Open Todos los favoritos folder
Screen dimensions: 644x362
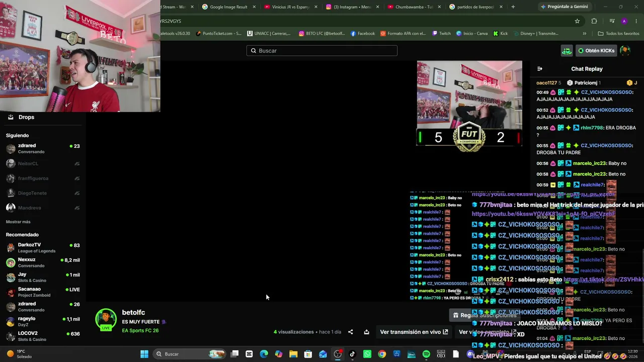618,34
